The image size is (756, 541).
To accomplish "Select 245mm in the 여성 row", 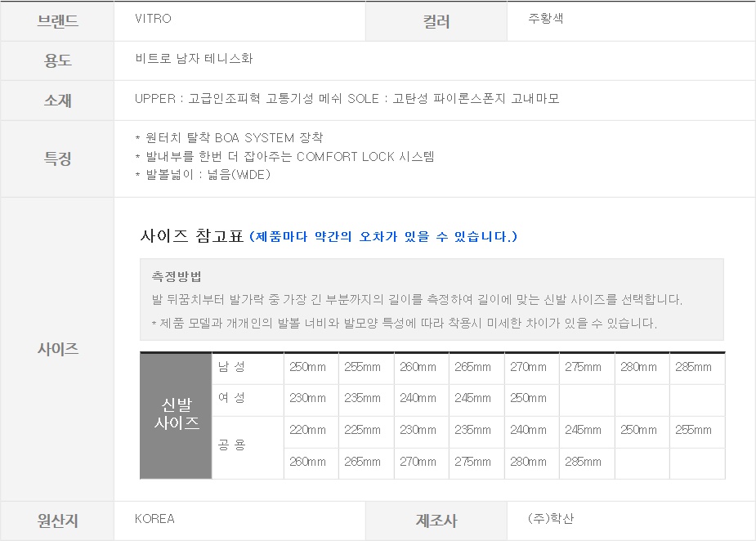I will pyautogui.click(x=472, y=398).
